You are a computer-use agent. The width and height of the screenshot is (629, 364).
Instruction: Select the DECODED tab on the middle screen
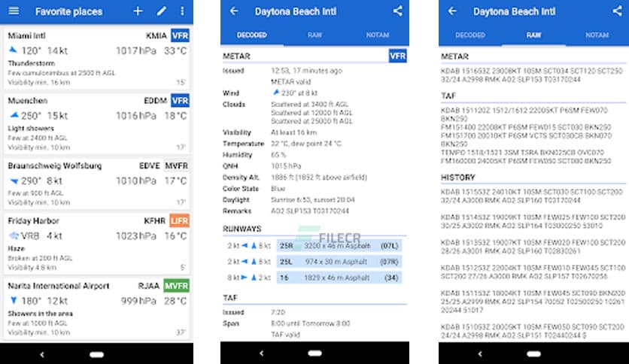[x=252, y=35]
